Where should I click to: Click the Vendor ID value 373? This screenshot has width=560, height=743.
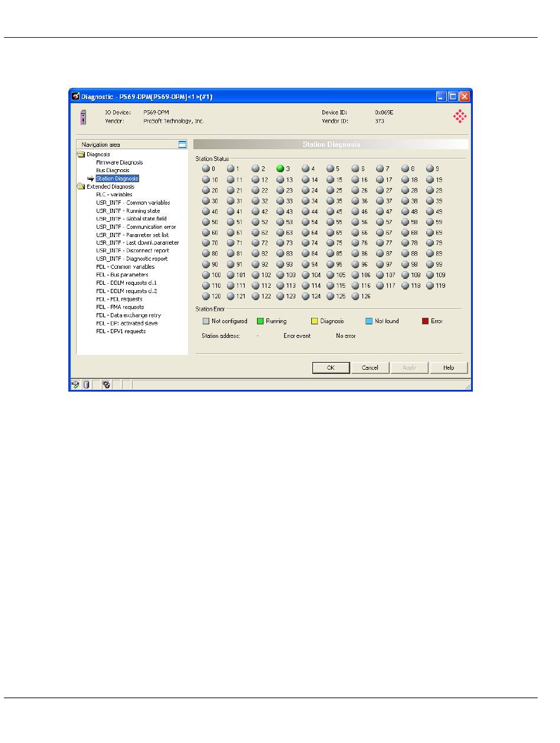(380, 121)
